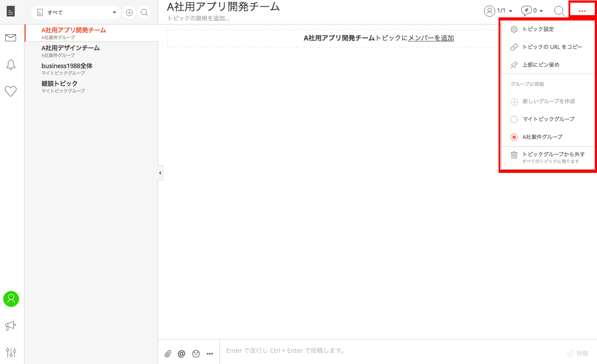The height and width of the screenshot is (364, 597).
Task: Open the すべて topic filter dropdown
Action: [76, 13]
